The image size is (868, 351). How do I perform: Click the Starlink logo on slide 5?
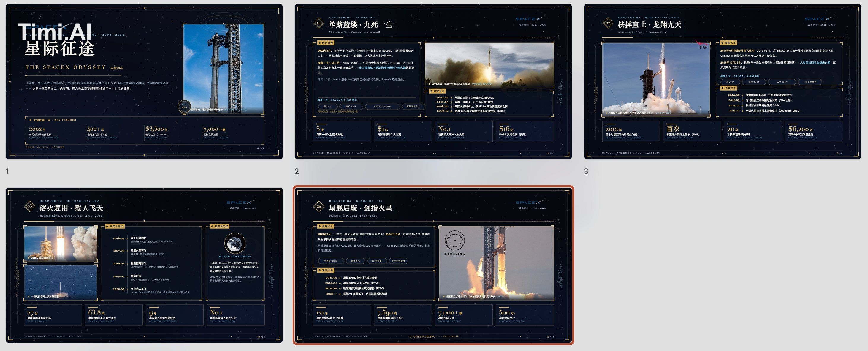tap(455, 244)
